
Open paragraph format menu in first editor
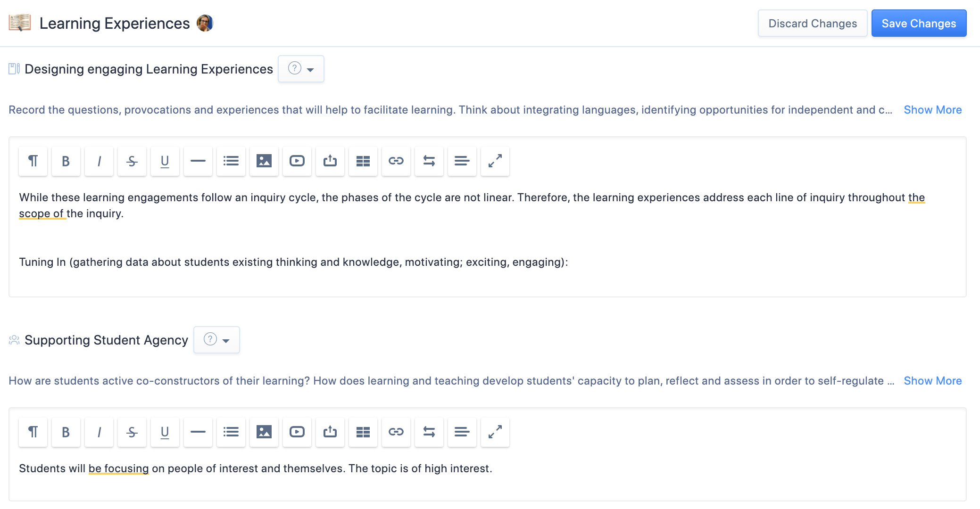coord(33,161)
